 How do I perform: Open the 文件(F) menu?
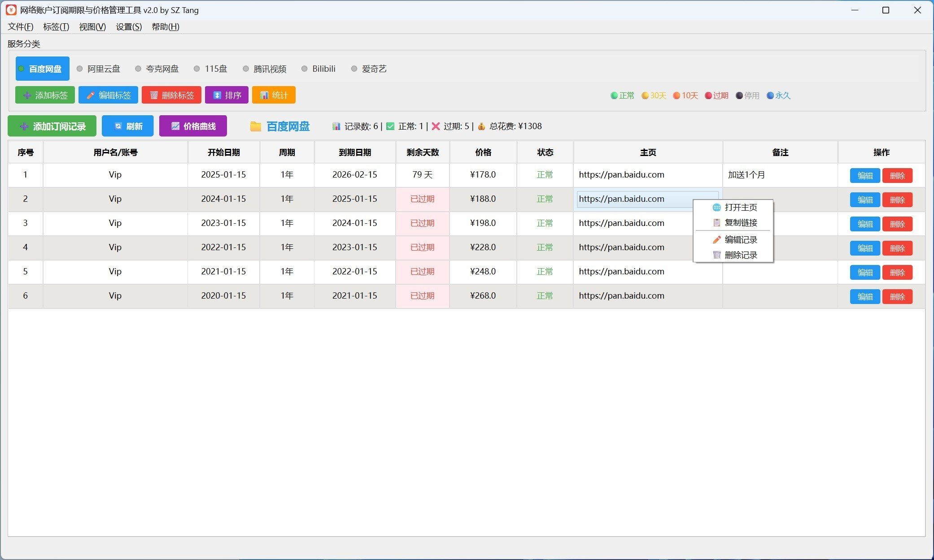pos(21,27)
